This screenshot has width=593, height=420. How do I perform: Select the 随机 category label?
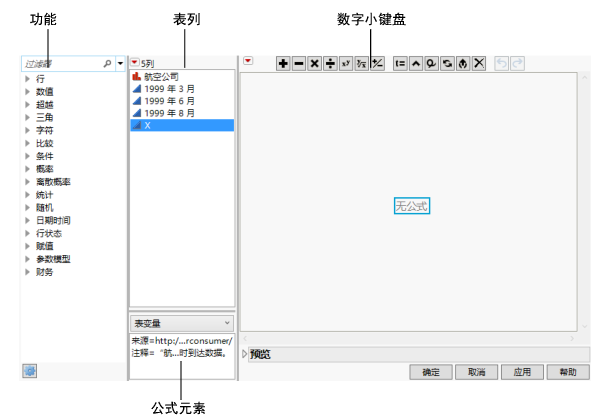click(45, 208)
